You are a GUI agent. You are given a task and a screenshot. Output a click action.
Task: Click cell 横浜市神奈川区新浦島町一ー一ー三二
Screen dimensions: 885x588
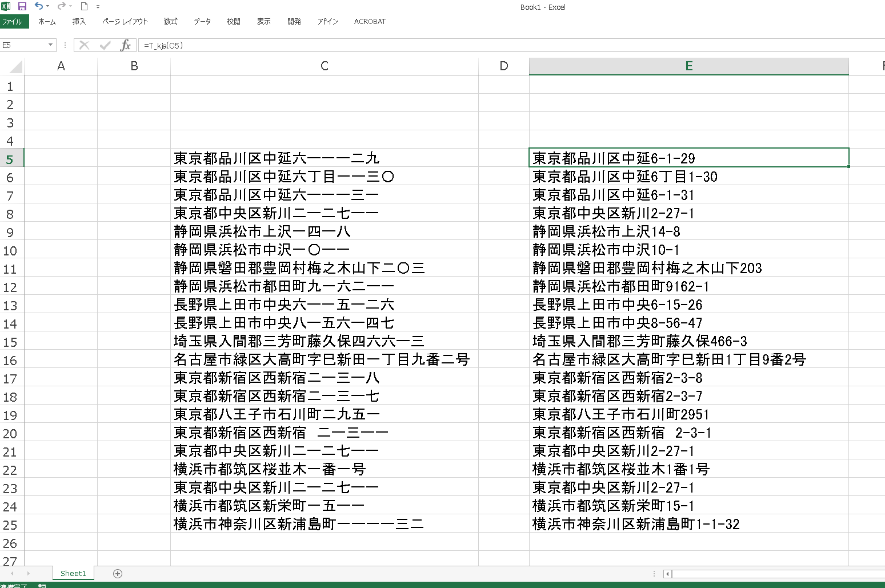click(x=325, y=524)
